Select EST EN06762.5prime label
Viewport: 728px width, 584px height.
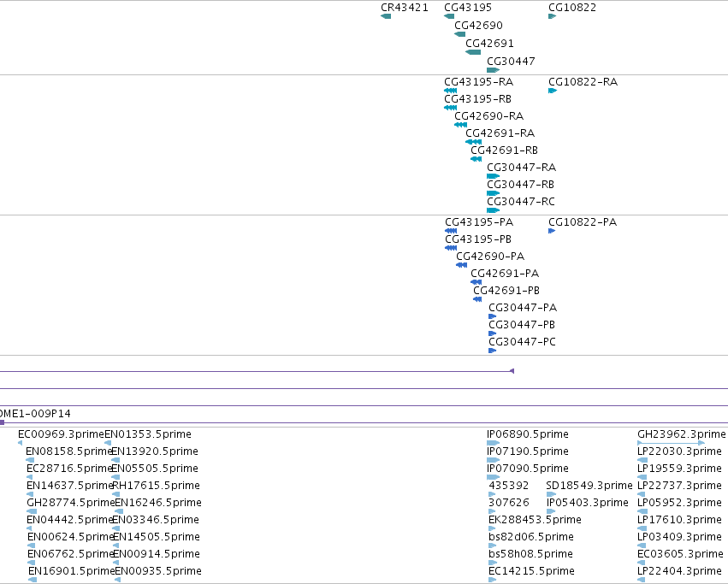[71, 554]
